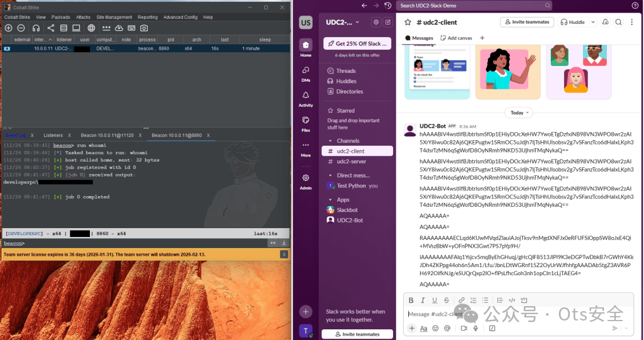Open the Payloads menu in Cobalt Strike
Image resolution: width=644 pixels, height=340 pixels.
click(x=61, y=17)
